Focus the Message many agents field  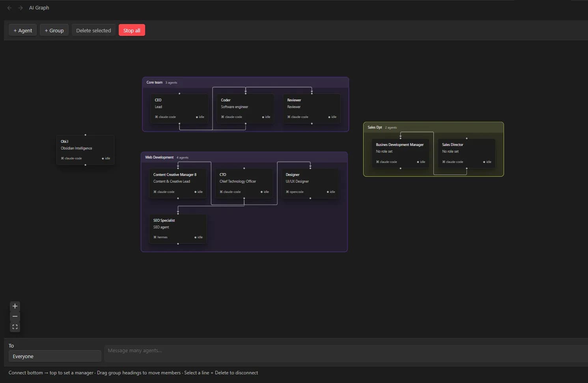tap(346, 353)
